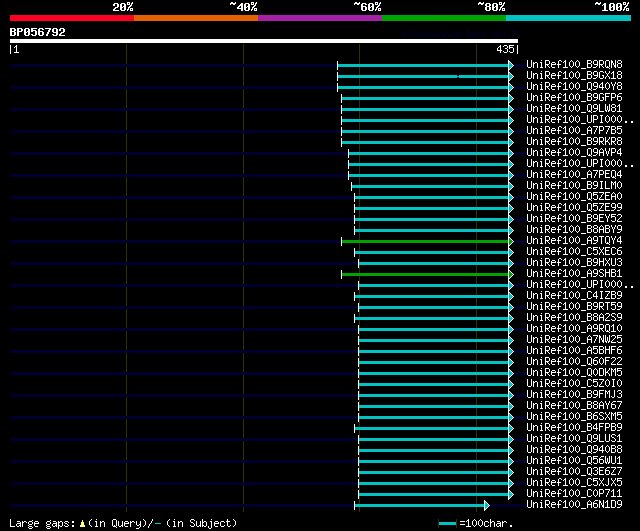Viewport: 640px width, 531px height.
Task: Select the UniRef100_B9ILM0 label
Action: coord(574,185)
